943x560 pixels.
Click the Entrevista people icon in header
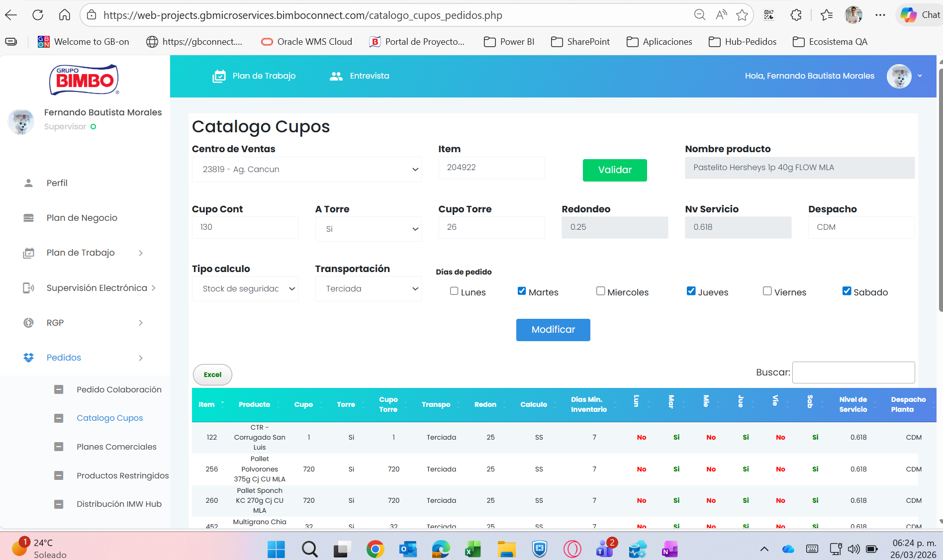point(336,76)
